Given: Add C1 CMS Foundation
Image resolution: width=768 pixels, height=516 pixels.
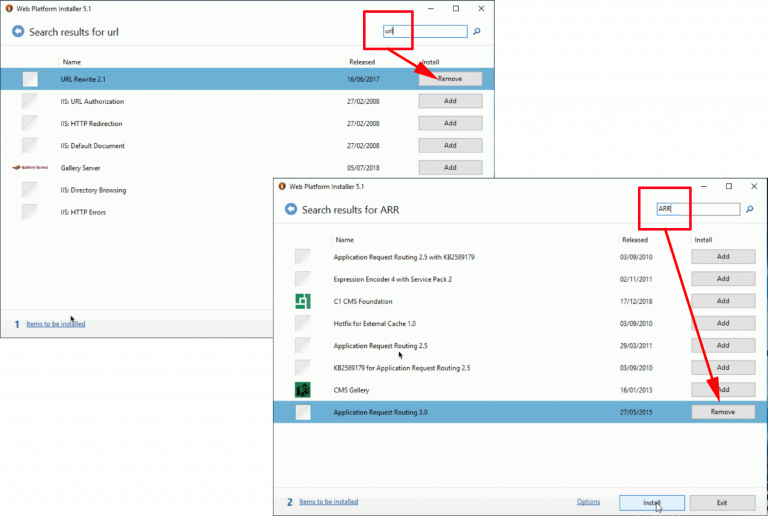Looking at the screenshot, I should [723, 301].
